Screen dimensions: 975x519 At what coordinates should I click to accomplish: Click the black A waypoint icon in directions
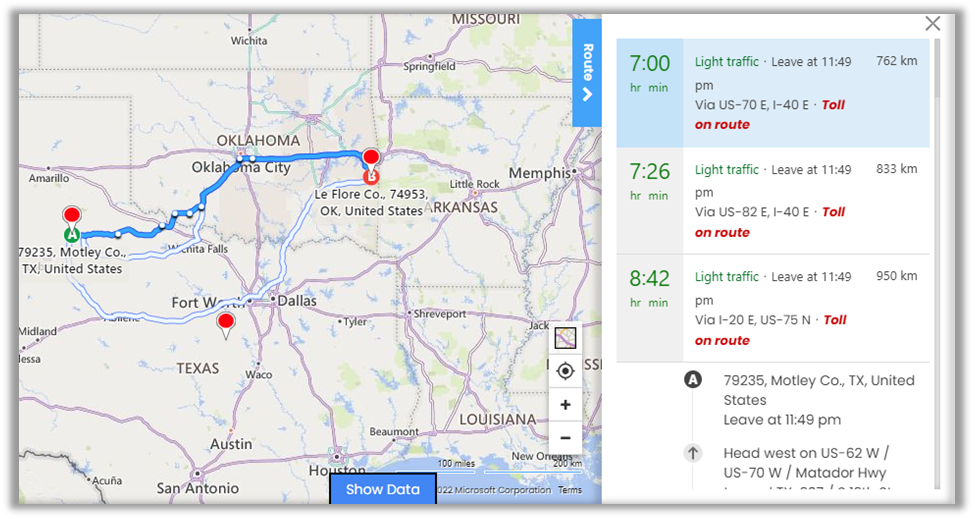pos(692,380)
